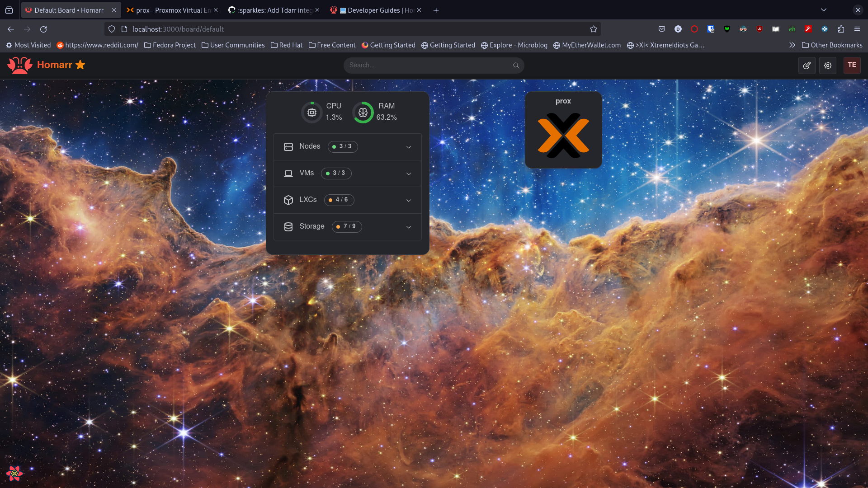Open the Homarr title link
Viewport: 868px width, 488px height.
[55, 65]
